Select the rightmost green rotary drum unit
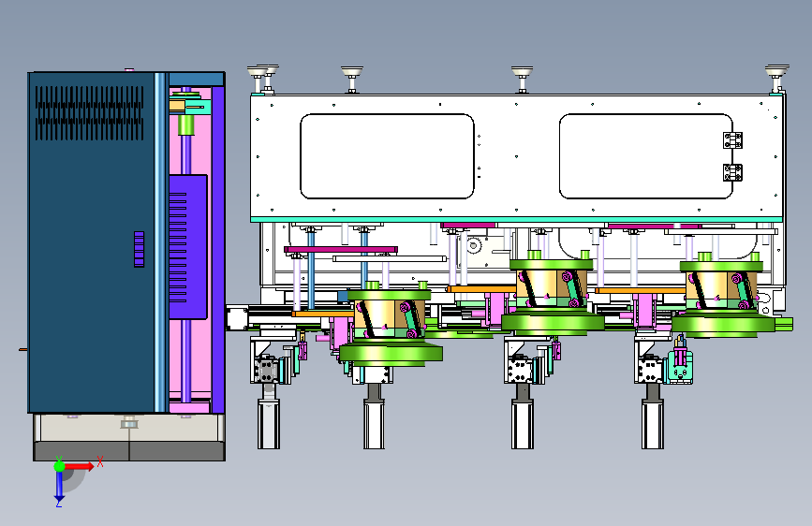 tap(723, 295)
